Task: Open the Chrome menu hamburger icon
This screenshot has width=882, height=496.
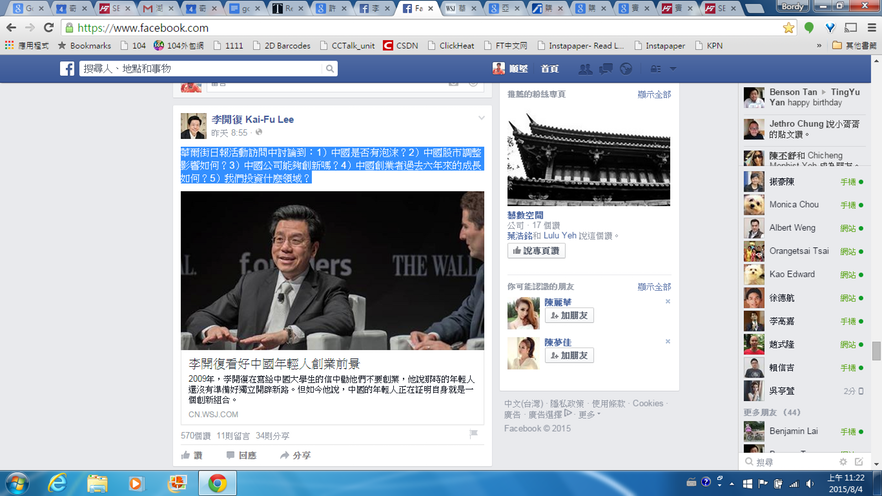Action: tap(872, 28)
